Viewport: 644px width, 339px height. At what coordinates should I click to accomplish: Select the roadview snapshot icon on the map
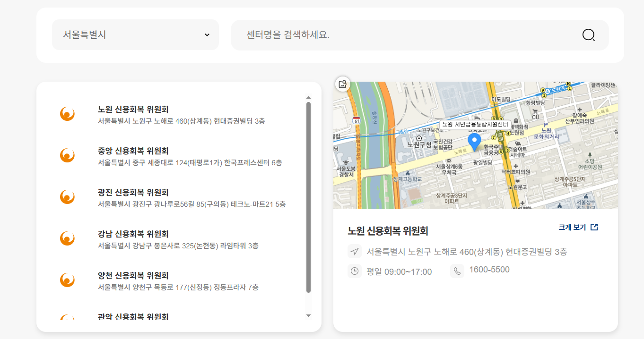342,84
